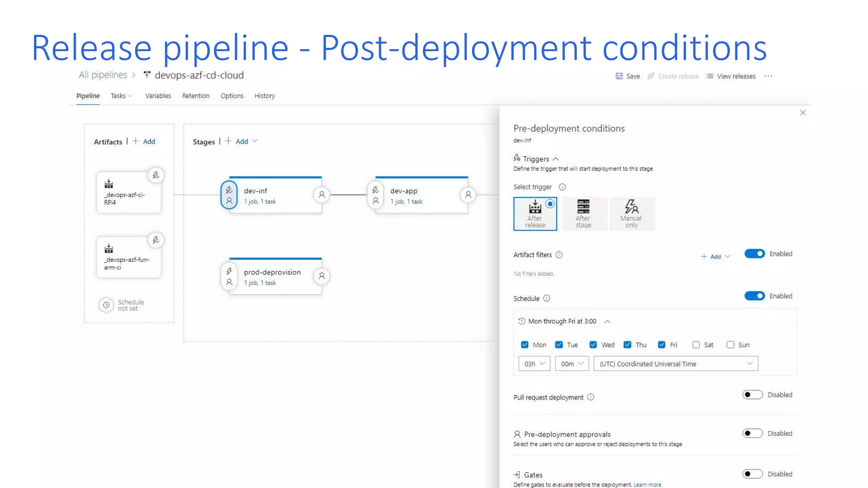
Task: Click the artifact schedule clock icon
Action: 106,305
